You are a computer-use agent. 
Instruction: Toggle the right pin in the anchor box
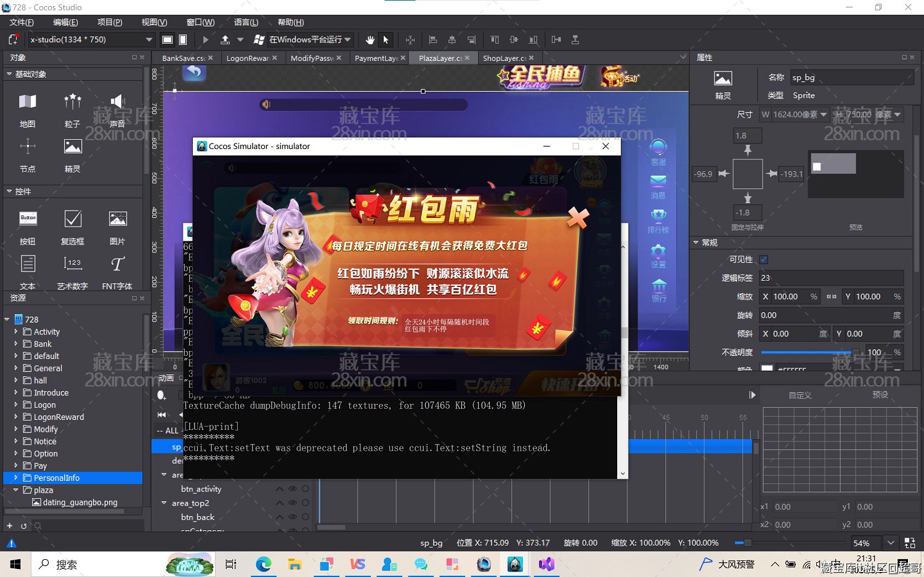(x=771, y=174)
